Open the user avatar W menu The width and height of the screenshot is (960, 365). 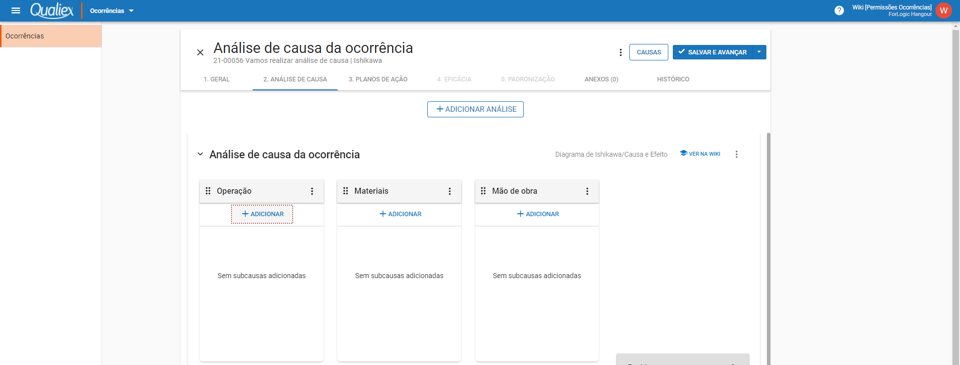pyautogui.click(x=943, y=10)
